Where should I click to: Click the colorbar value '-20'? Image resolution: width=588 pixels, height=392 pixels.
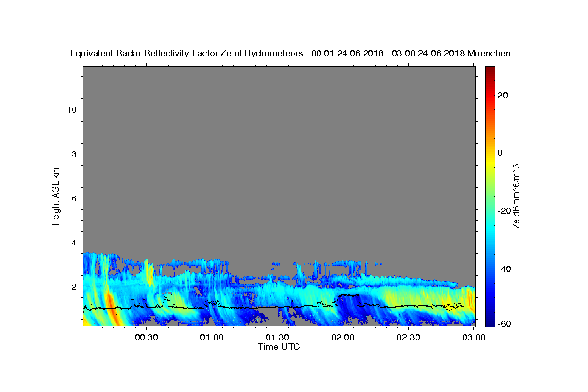(504, 211)
